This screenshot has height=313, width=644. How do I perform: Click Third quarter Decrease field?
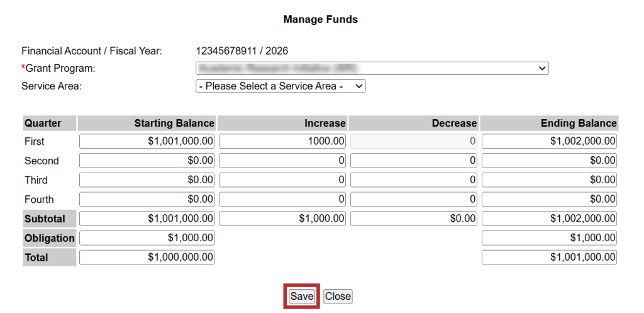[414, 180]
